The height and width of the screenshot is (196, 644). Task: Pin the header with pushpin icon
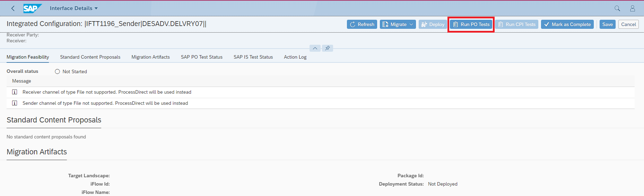coord(328,48)
